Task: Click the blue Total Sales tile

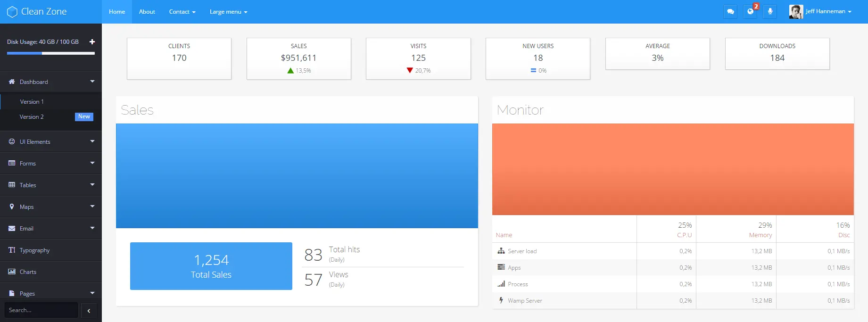Action: [211, 266]
